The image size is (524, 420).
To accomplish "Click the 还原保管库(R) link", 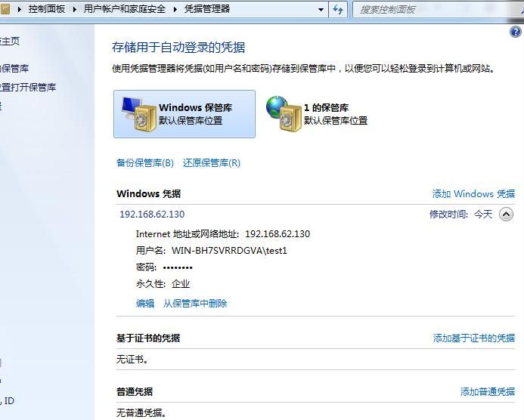I will [x=212, y=163].
